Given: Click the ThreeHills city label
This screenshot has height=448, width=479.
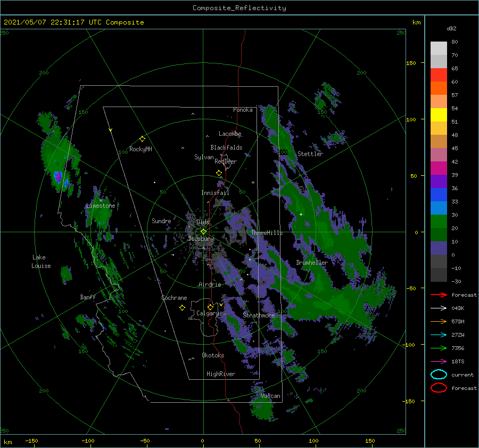Looking at the screenshot, I should [267, 233].
